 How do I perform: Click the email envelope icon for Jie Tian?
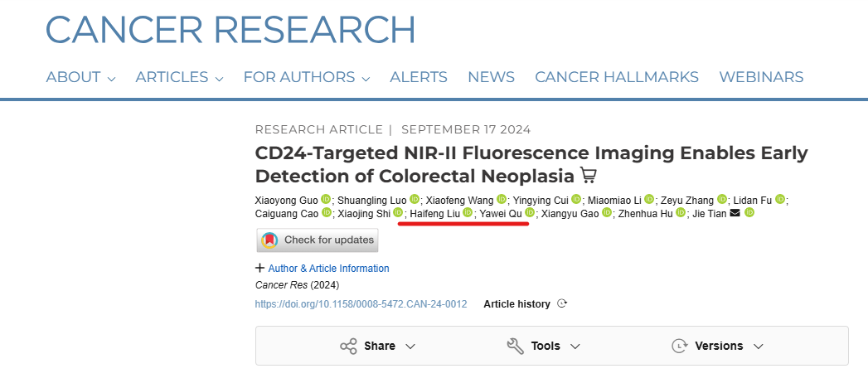point(735,212)
